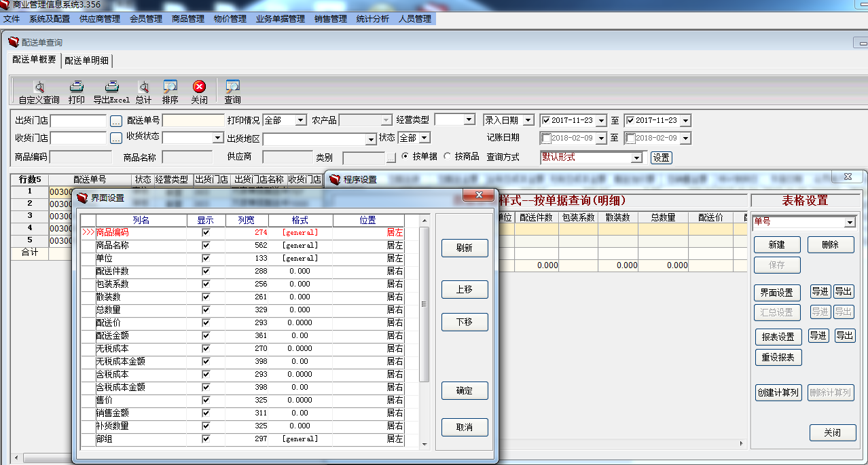Uncheck 显示 for 商品名称 row
Image resolution: width=868 pixels, height=465 pixels.
206,245
